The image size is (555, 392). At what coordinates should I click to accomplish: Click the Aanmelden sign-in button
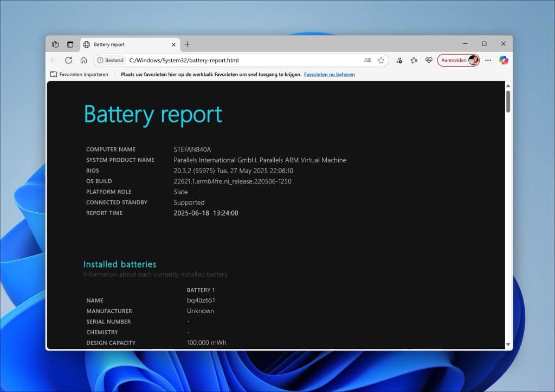(459, 61)
